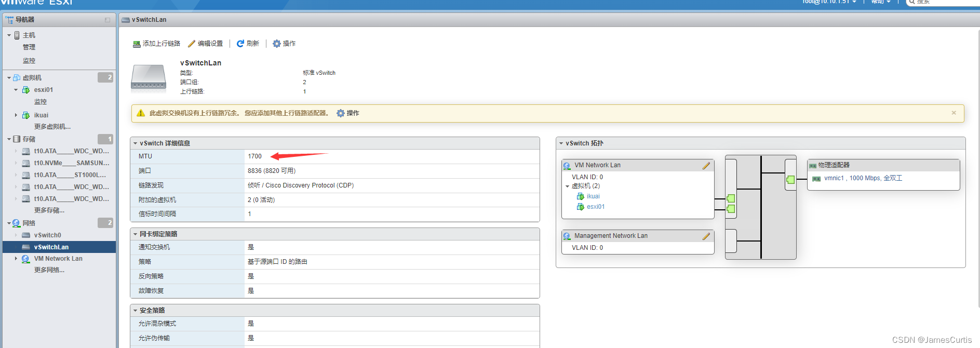Image resolution: width=980 pixels, height=348 pixels.
Task: Minimize the 导航器 navigator panel
Action: coord(108,20)
